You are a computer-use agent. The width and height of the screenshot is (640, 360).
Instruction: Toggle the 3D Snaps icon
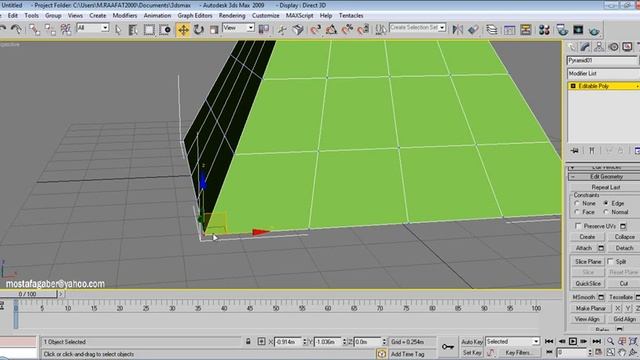tap(316, 30)
